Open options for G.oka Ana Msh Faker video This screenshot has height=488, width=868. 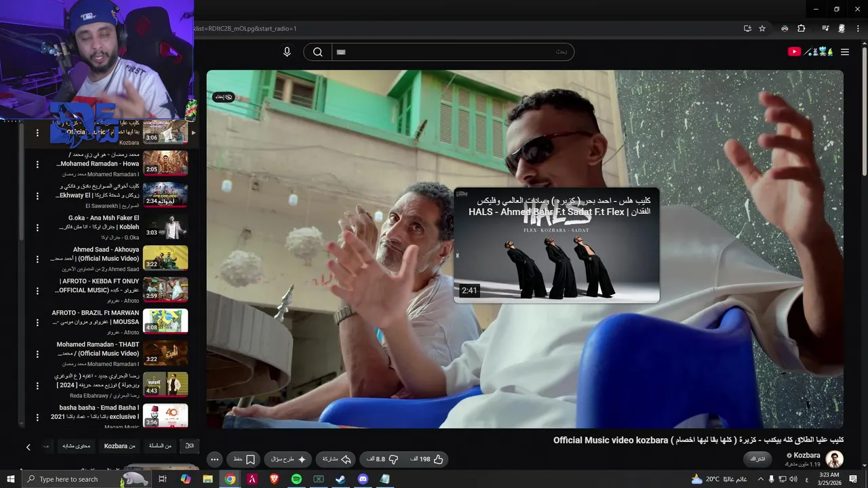tap(37, 226)
